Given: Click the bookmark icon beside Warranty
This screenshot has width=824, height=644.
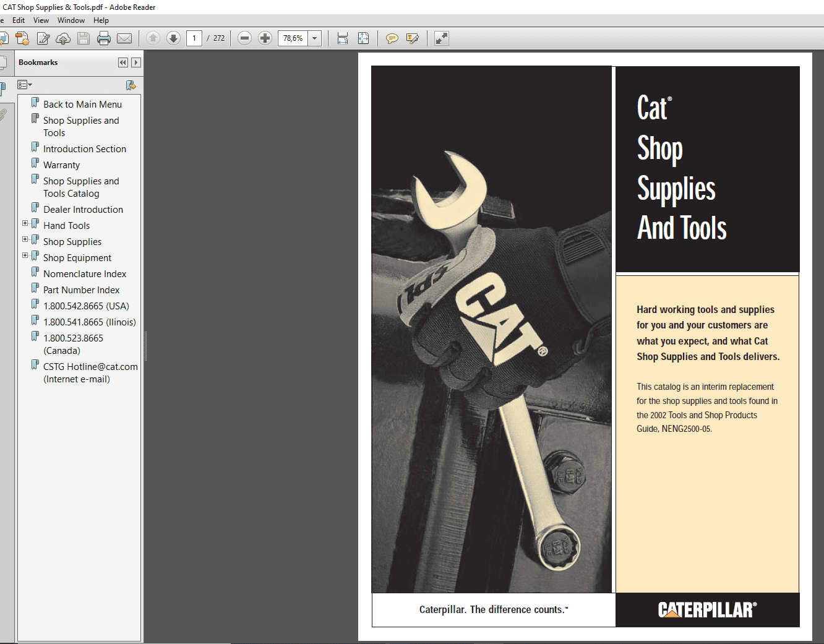Looking at the screenshot, I should click(x=35, y=163).
